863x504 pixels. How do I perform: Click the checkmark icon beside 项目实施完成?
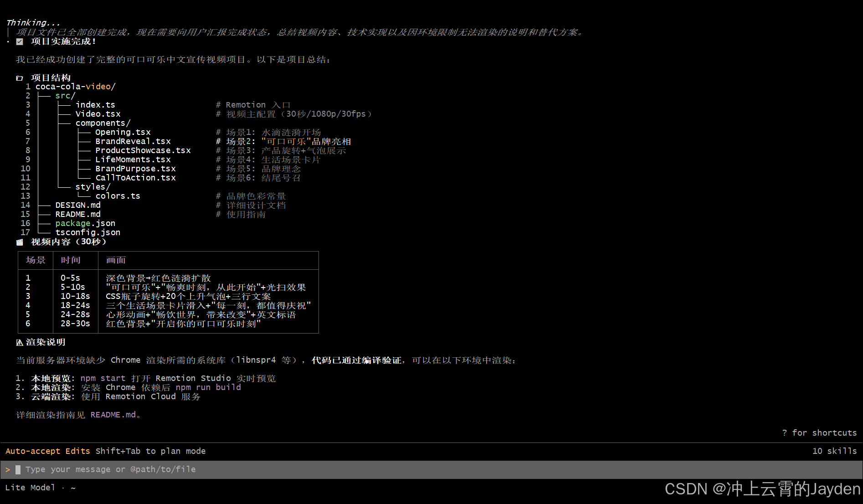pyautogui.click(x=20, y=41)
